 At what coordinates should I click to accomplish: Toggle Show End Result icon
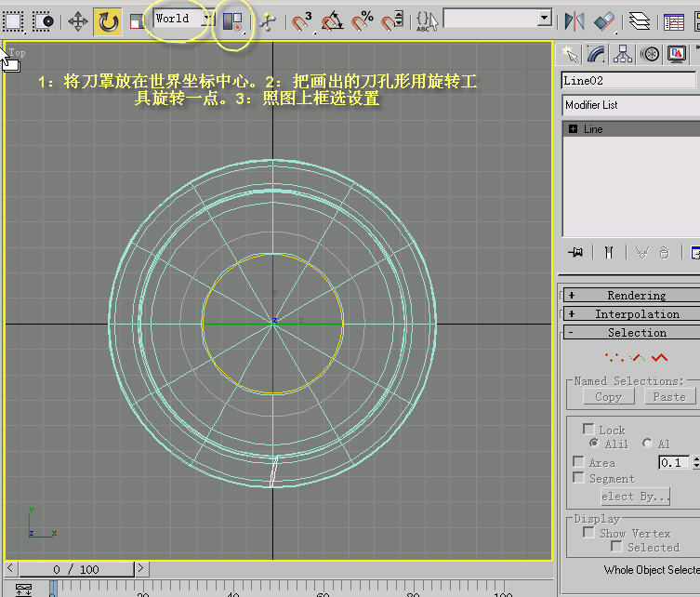(x=609, y=252)
